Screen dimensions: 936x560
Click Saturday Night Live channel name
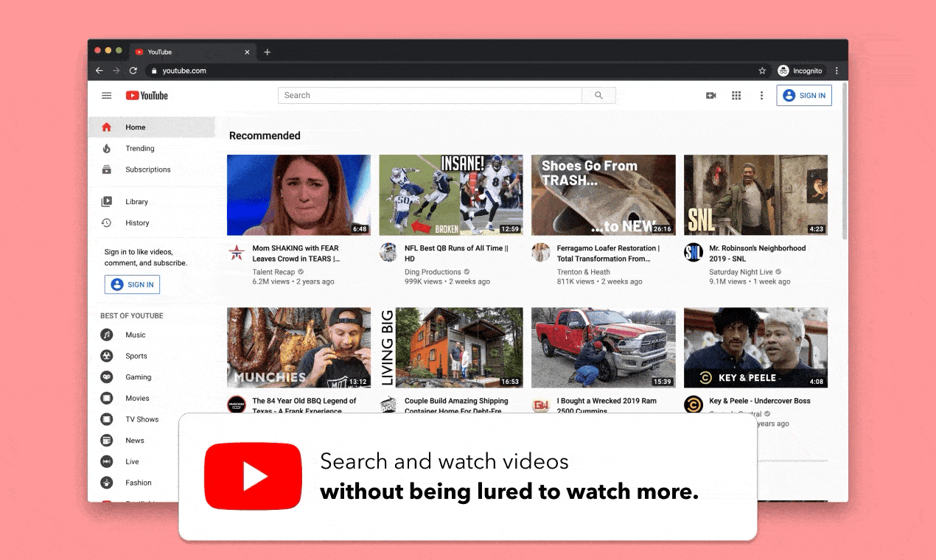click(x=741, y=272)
